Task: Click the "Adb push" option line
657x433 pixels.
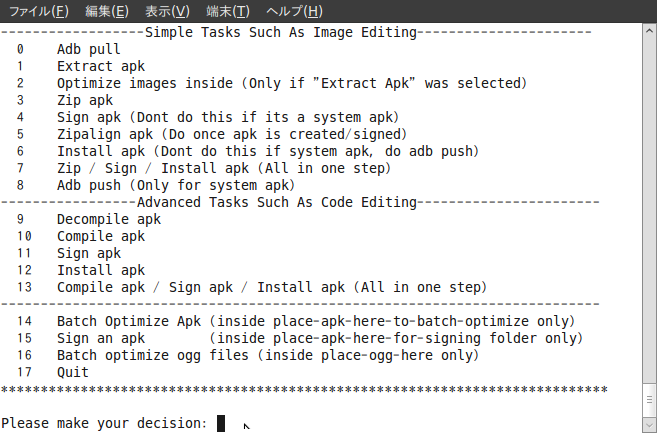Action: click(88, 185)
